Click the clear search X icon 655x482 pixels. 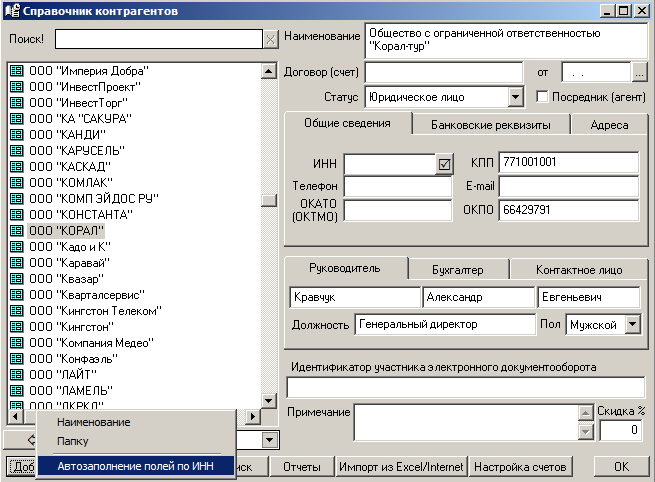coord(270,39)
